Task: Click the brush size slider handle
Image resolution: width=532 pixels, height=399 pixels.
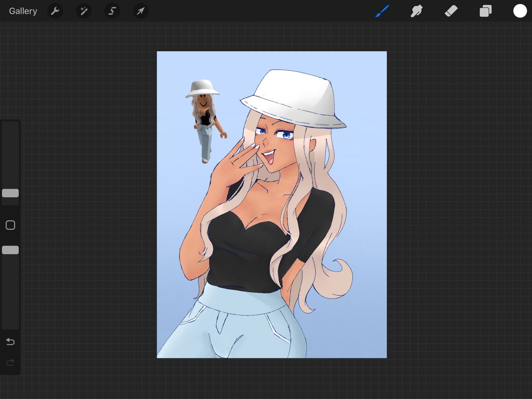Action: (10, 193)
